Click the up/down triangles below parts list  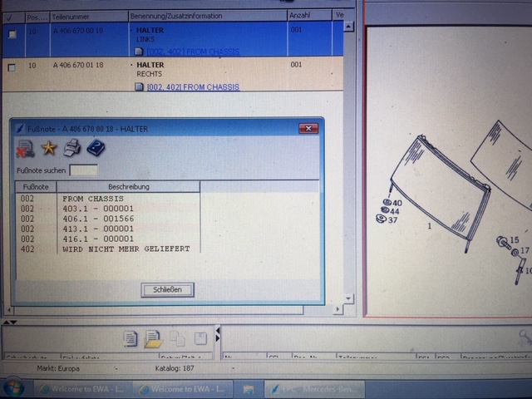[x=10, y=322]
